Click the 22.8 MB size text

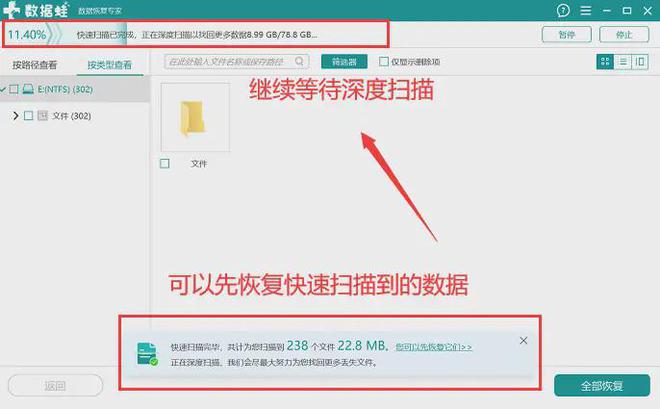coord(362,346)
